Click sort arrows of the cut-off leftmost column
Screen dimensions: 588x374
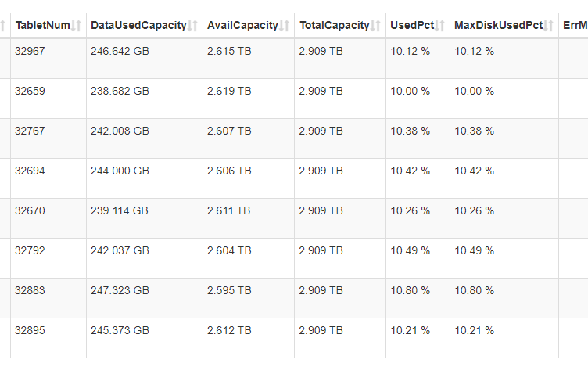(3, 26)
